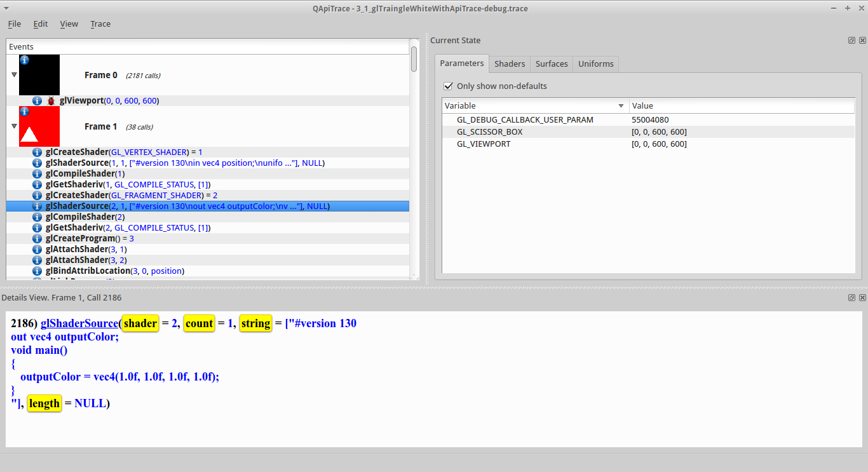
Task: Float the Details View panel
Action: coord(851,297)
